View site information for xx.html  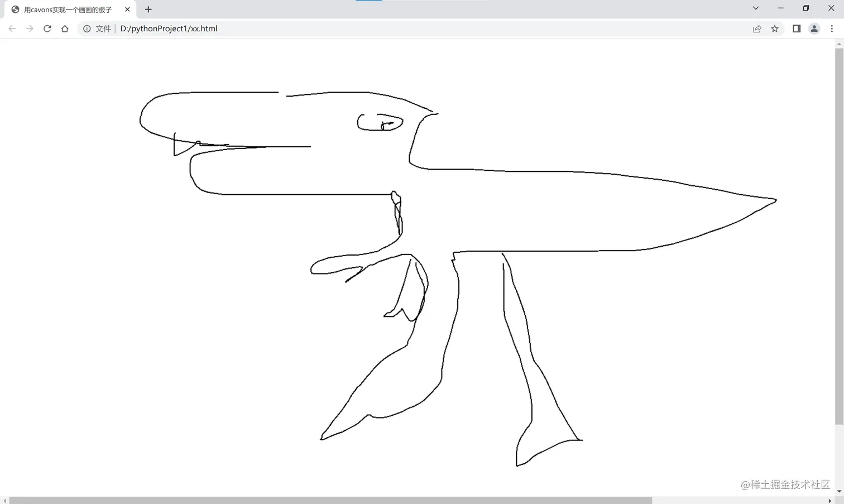tap(87, 28)
